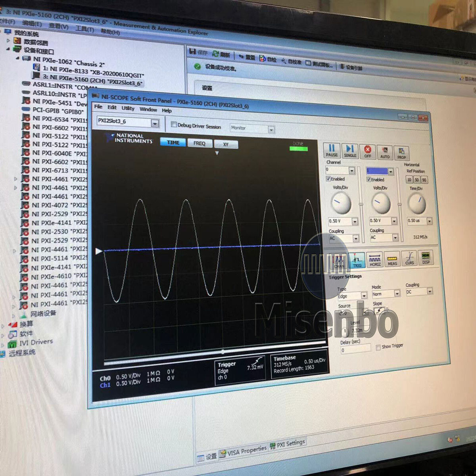This screenshot has width=476, height=476.
Task: Open the trigger Mode Norm dropdown
Action: [x=397, y=293]
